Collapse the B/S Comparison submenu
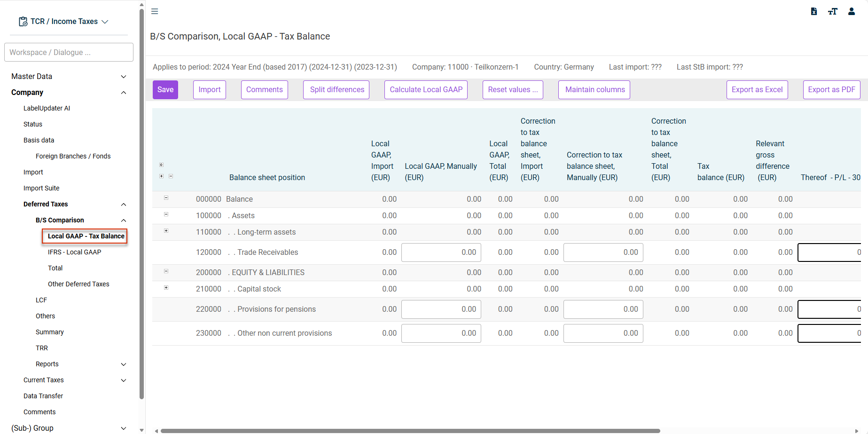Image resolution: width=868 pixels, height=434 pixels. [124, 221]
